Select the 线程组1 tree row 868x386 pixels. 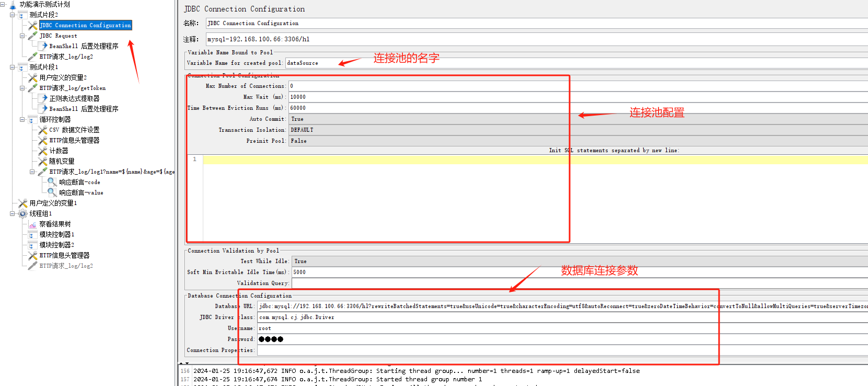click(41, 213)
